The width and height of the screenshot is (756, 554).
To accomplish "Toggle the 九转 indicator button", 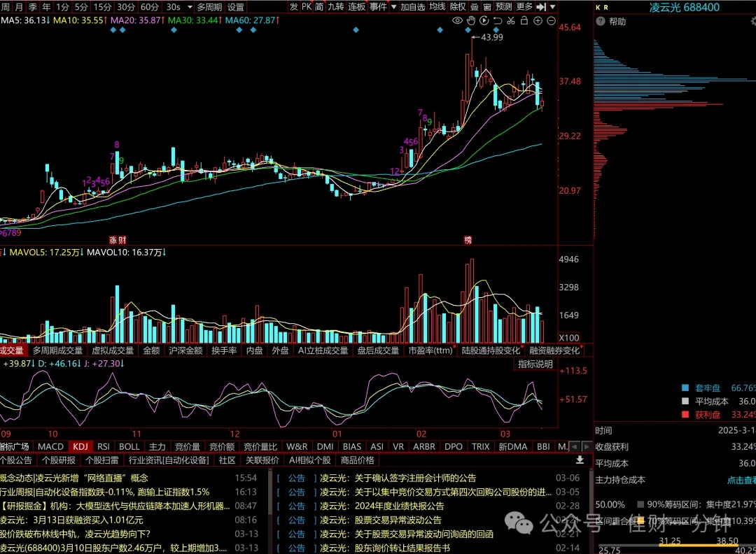I will pyautogui.click(x=335, y=7).
